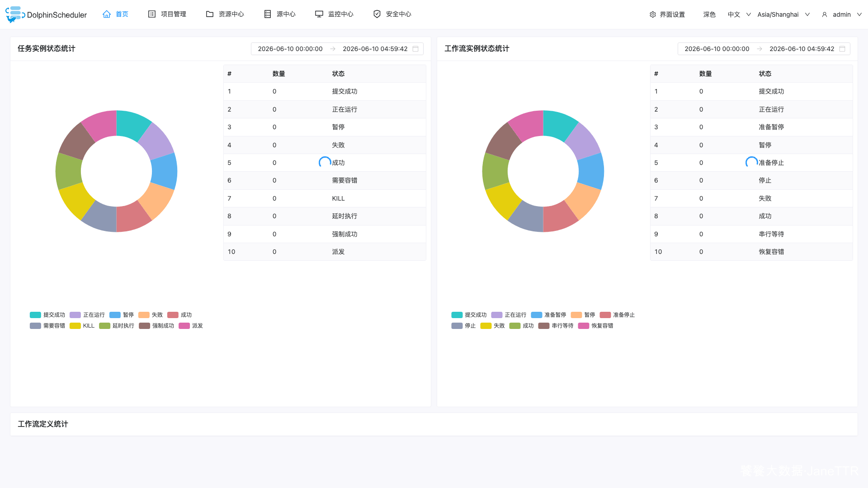Open the 资源中心 menu
The width and height of the screenshot is (868, 488).
pos(225,14)
